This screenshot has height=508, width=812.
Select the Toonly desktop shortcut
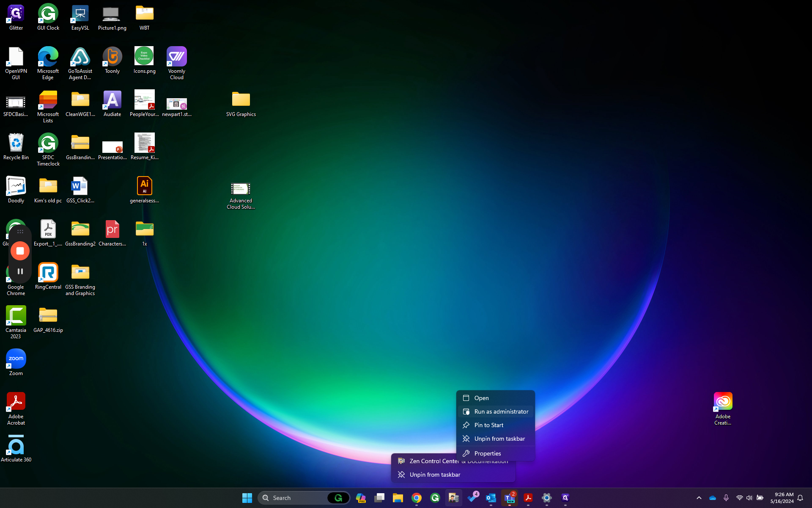112,61
